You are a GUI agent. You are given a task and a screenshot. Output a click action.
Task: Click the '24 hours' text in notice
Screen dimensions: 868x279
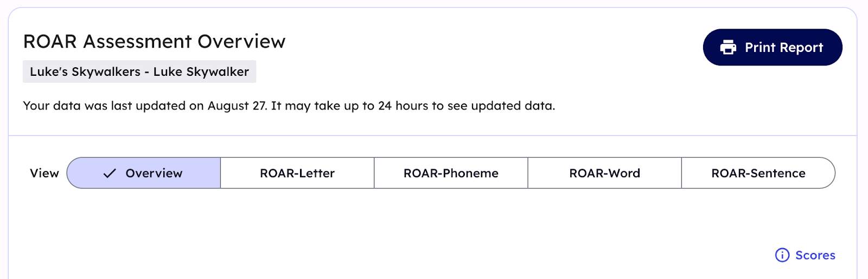(x=403, y=106)
